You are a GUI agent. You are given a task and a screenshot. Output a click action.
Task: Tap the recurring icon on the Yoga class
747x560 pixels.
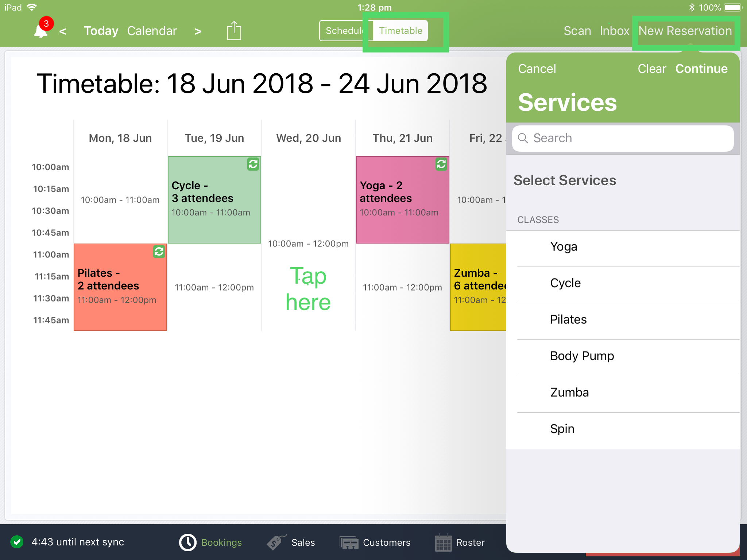(441, 165)
